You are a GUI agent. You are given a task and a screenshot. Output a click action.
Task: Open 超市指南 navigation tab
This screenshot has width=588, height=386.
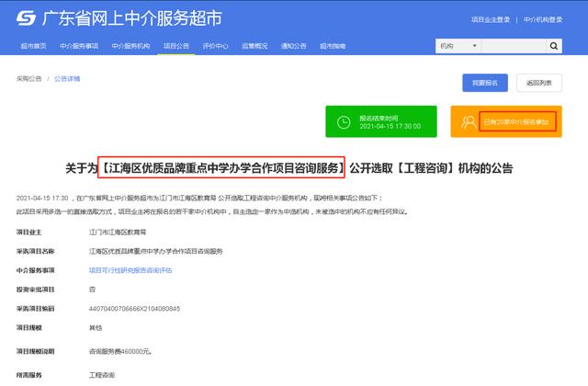pos(333,46)
